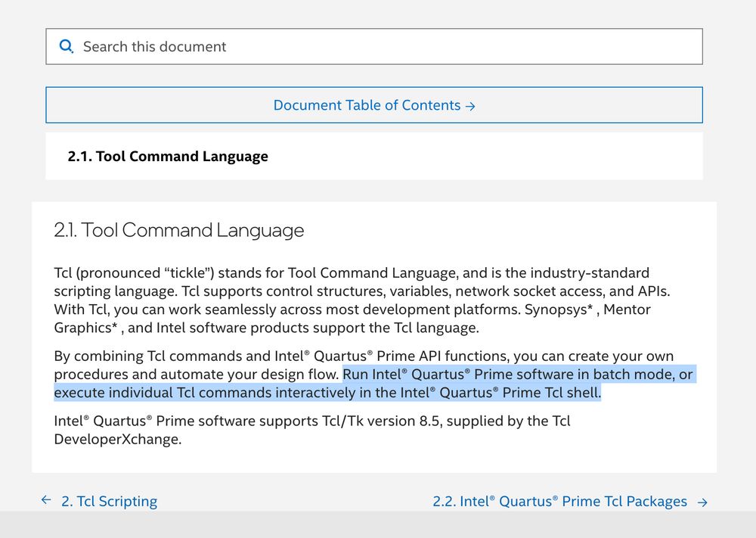
Task: Focus the 'Search this document' field
Action: [x=374, y=46]
